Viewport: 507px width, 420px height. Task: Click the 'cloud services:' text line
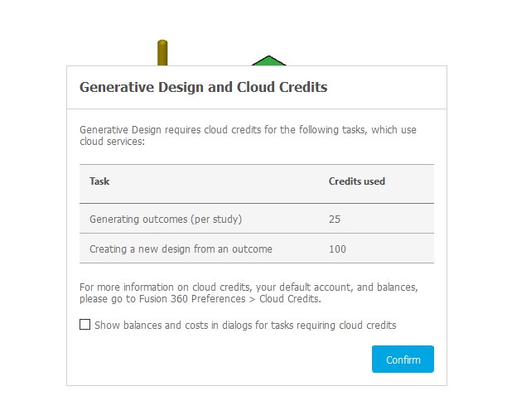[x=112, y=142]
